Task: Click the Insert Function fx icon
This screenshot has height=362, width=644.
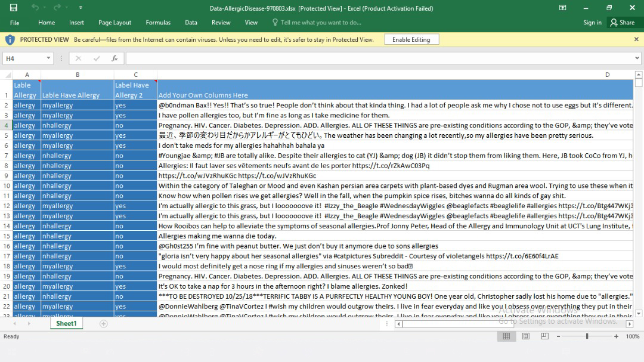Action: (114, 58)
